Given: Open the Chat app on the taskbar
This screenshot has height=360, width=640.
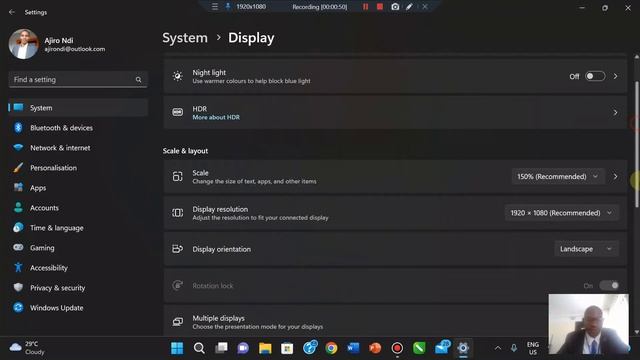Looking at the screenshot, I should (x=243, y=348).
